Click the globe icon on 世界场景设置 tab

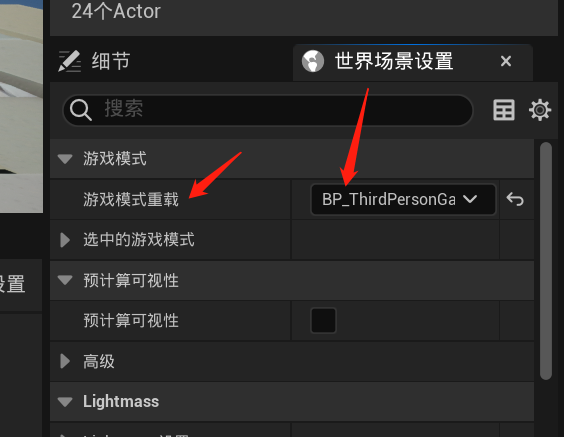pyautogui.click(x=313, y=61)
